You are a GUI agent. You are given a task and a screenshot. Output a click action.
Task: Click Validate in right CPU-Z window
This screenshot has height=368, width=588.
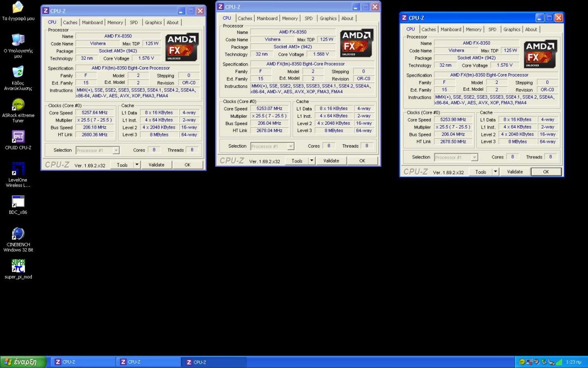coord(515,172)
